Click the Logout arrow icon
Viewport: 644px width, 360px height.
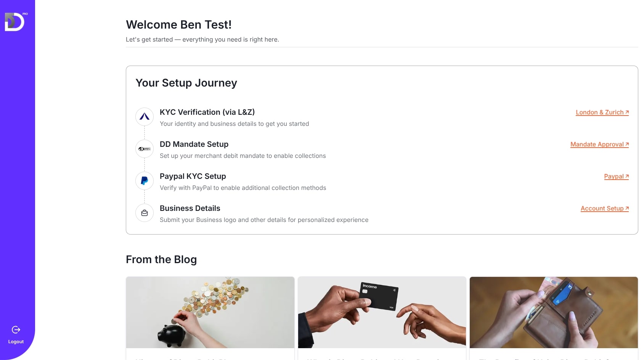coord(16,329)
